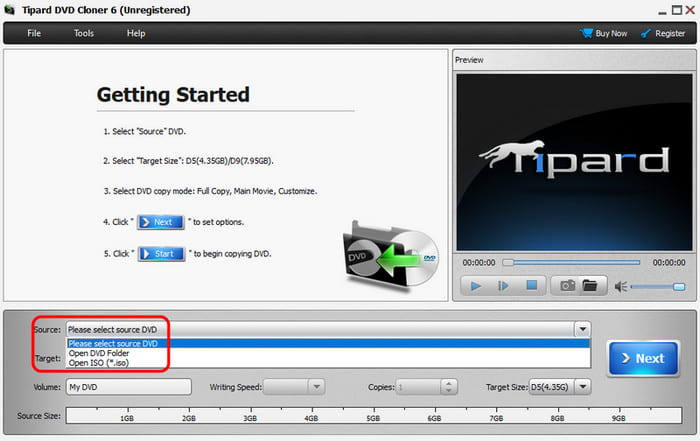Expand the Source dropdown arrow
The height and width of the screenshot is (441, 700).
point(583,329)
